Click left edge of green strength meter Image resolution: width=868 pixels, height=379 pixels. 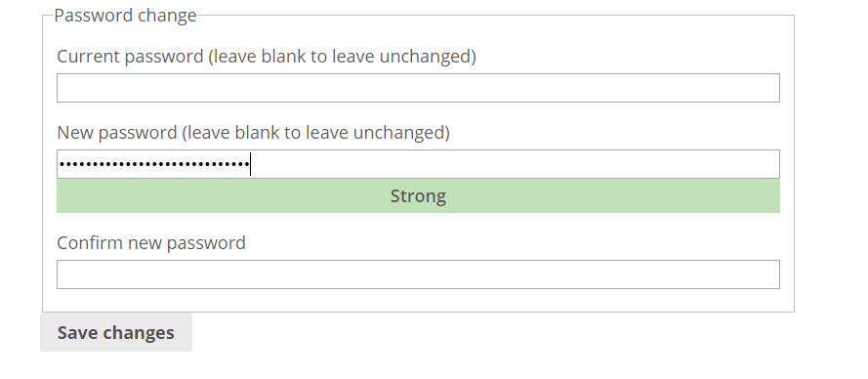coord(61,195)
